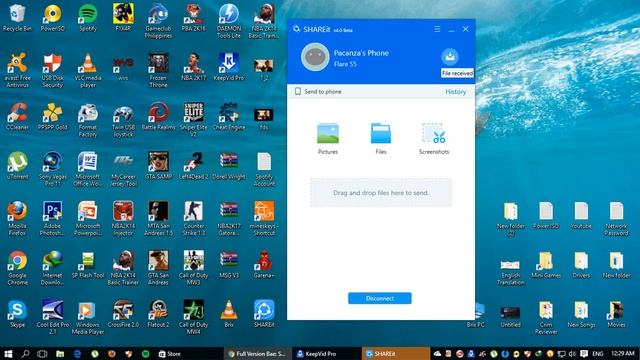Open Sony Vegas Pro 11 shortcut
The height and width of the screenshot is (360, 640).
coord(53,169)
